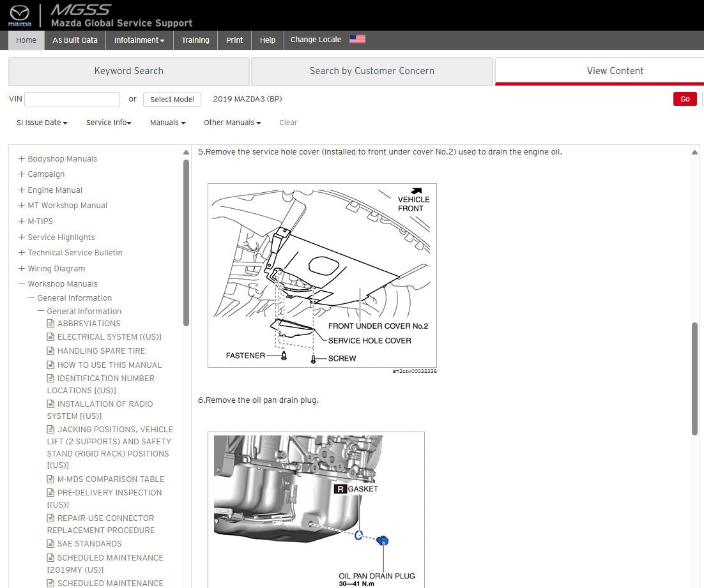Click the tree panel scrollbar thumb
704x588 pixels.
pyautogui.click(x=186, y=243)
